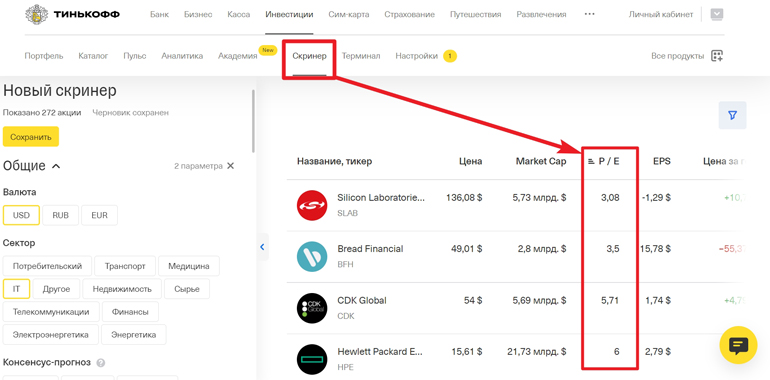Screen dimensions: 770x380
Task: Toggle the Транспорт sector filter
Action: [125, 266]
